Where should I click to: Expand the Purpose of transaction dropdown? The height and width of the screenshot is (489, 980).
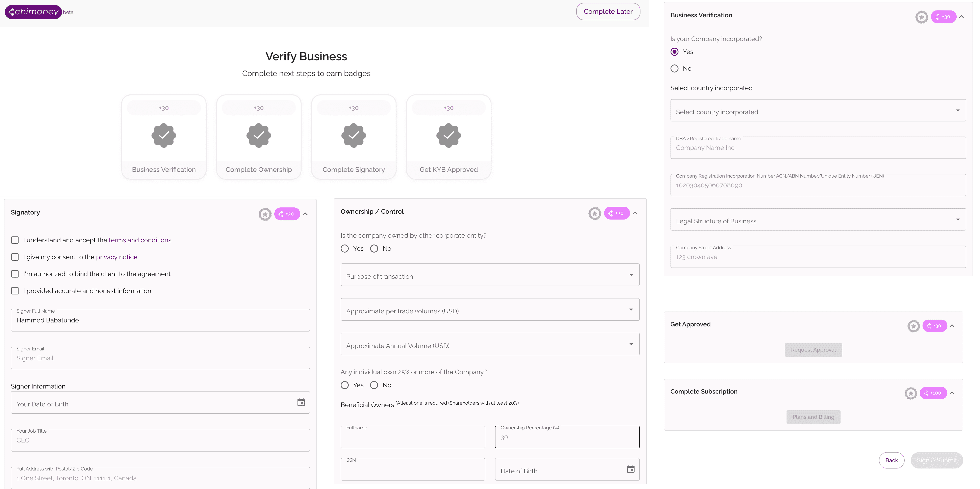click(490, 275)
